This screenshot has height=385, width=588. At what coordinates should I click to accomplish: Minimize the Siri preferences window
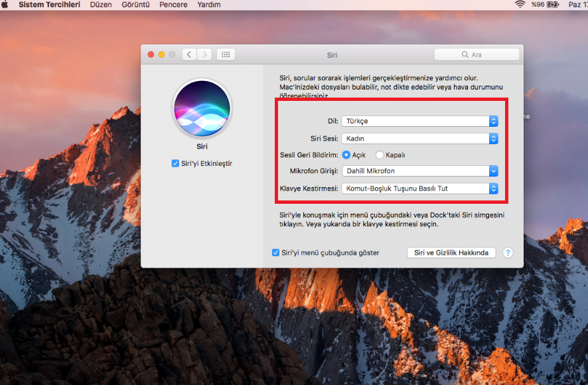tap(161, 54)
